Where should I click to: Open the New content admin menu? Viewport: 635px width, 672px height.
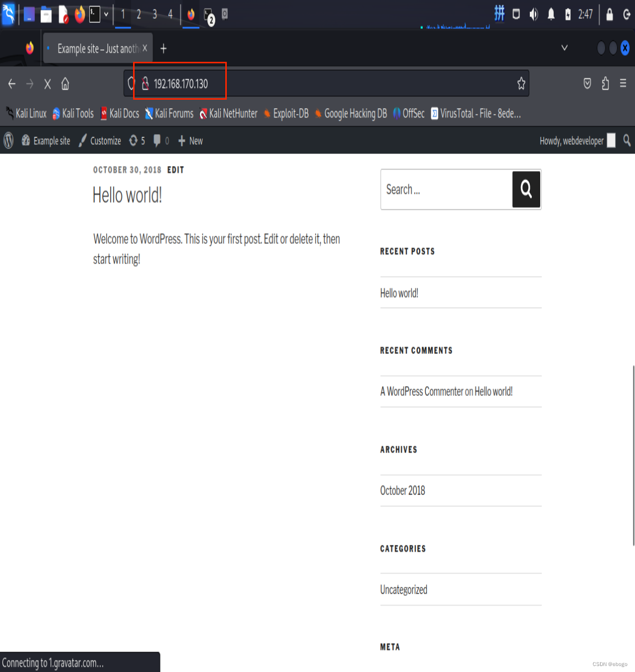190,141
